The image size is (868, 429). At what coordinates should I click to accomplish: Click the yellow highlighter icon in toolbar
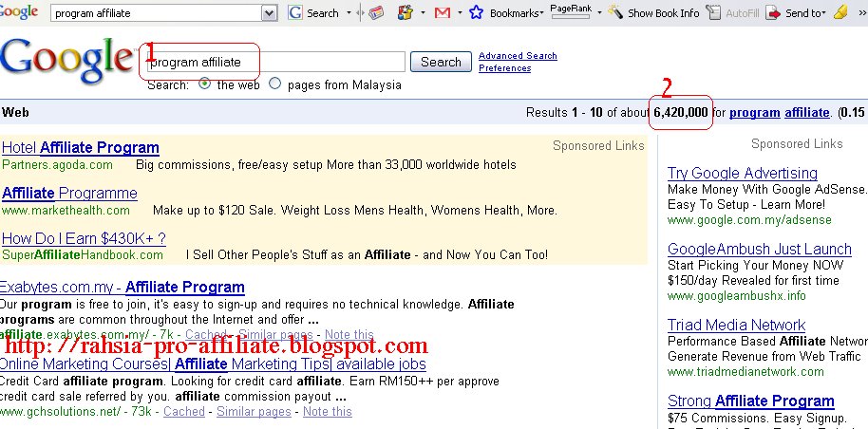pos(840,12)
